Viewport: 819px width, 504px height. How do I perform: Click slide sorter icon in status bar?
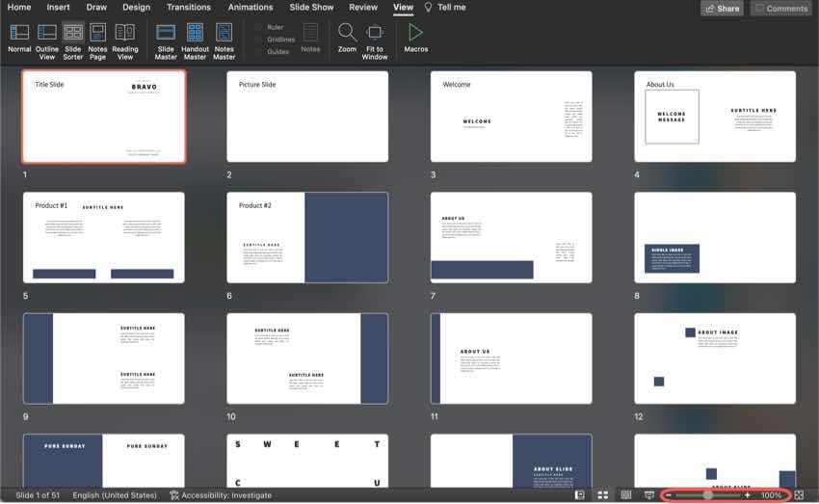click(602, 495)
